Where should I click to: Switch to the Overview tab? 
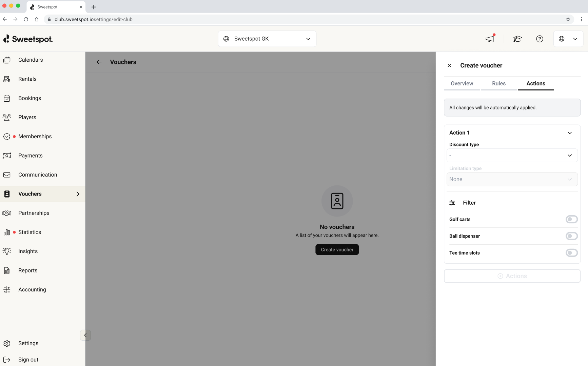tap(462, 84)
